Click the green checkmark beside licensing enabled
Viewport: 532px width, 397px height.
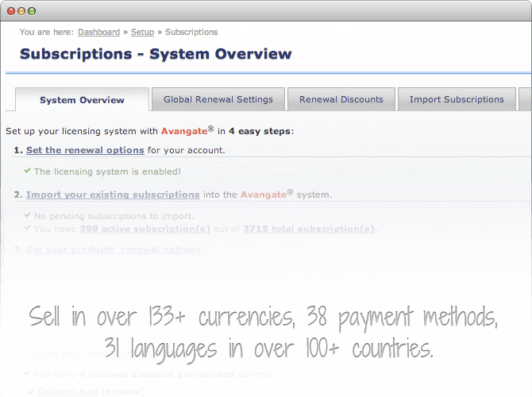[28, 171]
